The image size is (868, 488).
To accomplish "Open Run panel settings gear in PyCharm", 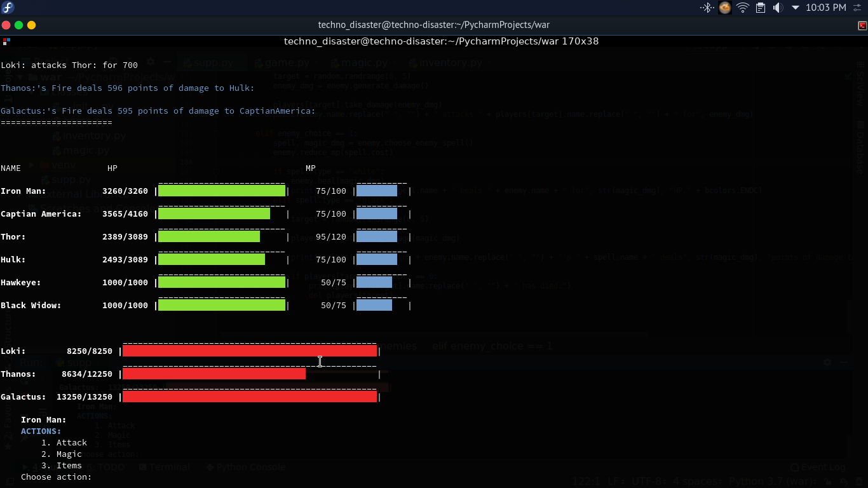I will click(x=827, y=362).
